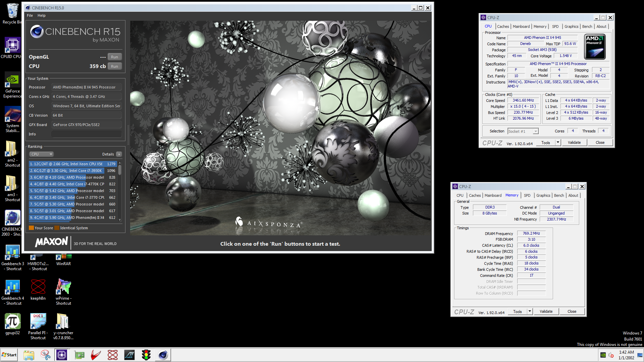Open the Snipping Tool scissors taskbar icon

(x=45, y=355)
